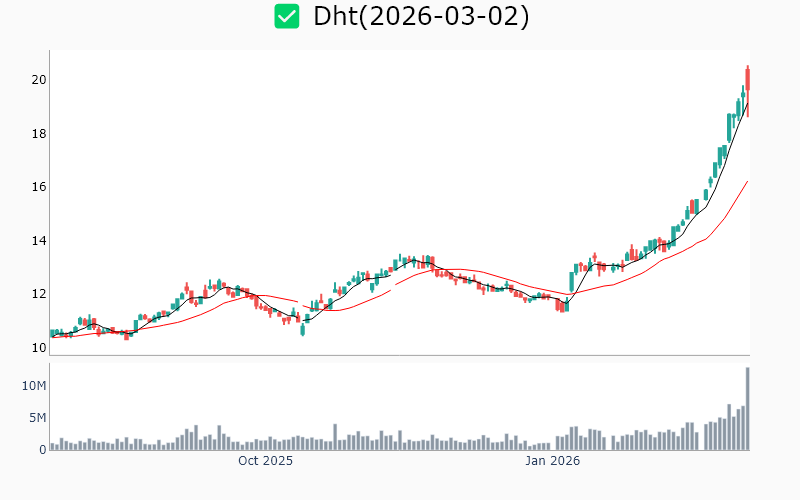
Task: Select the early January gap-up green candle
Action: point(570,282)
